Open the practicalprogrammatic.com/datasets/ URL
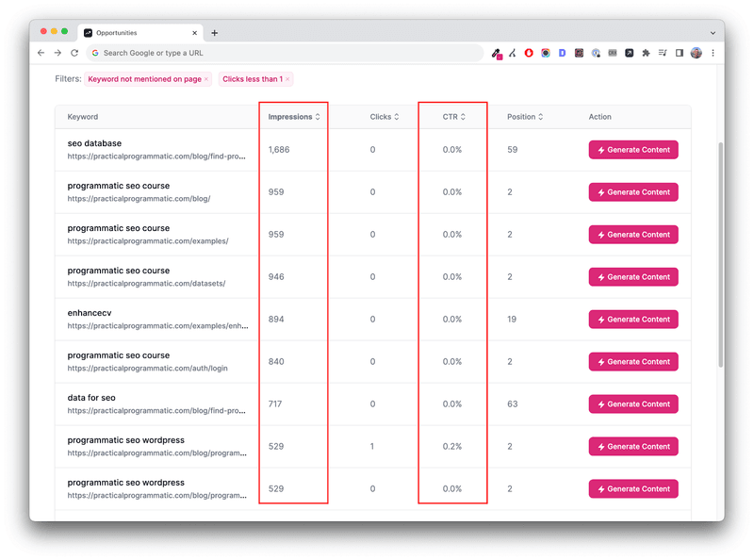This screenshot has height=560, width=754. (x=146, y=284)
